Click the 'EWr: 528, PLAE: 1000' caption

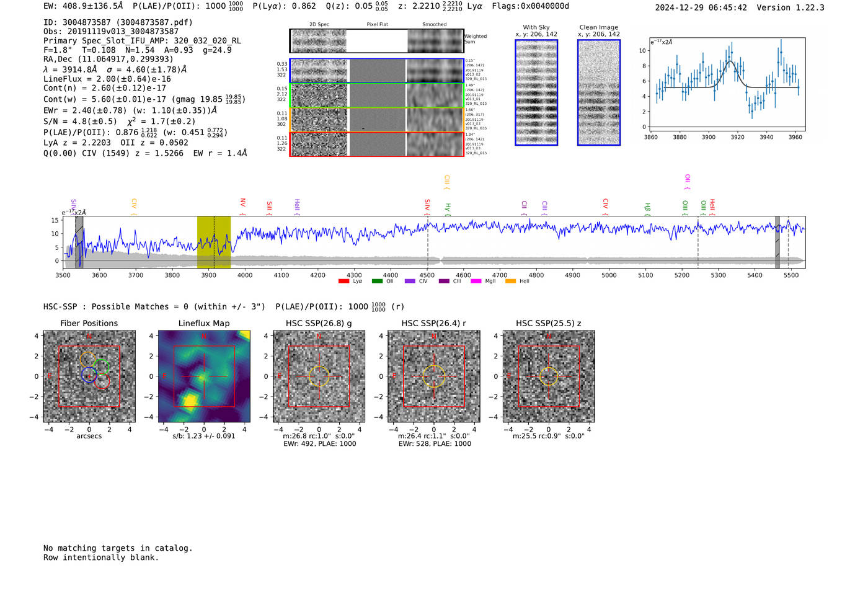coord(435,443)
